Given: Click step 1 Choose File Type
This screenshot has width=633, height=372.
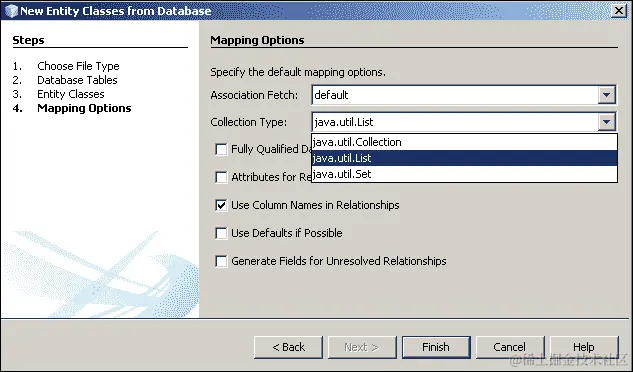Looking at the screenshot, I should click(78, 66).
